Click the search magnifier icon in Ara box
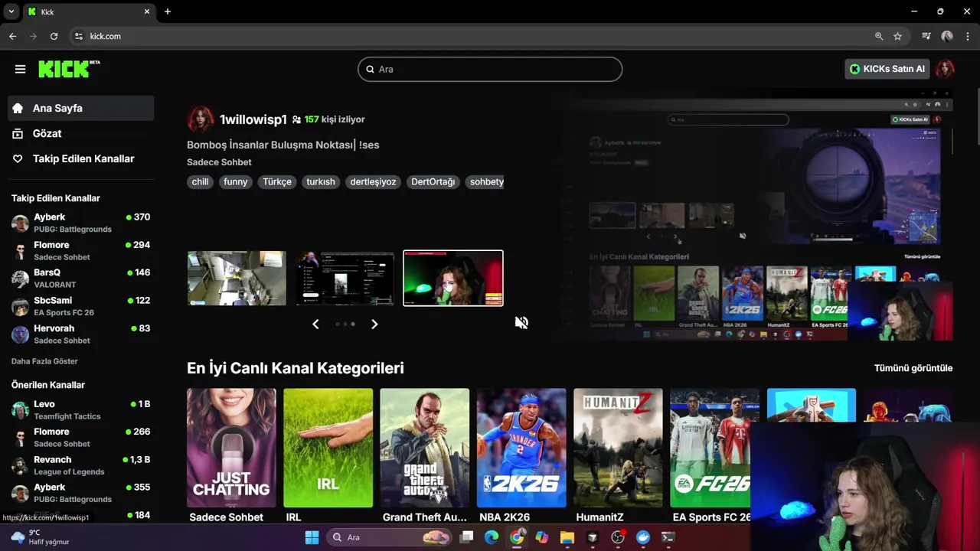Screen dimensions: 980x551 pyautogui.click(x=370, y=69)
